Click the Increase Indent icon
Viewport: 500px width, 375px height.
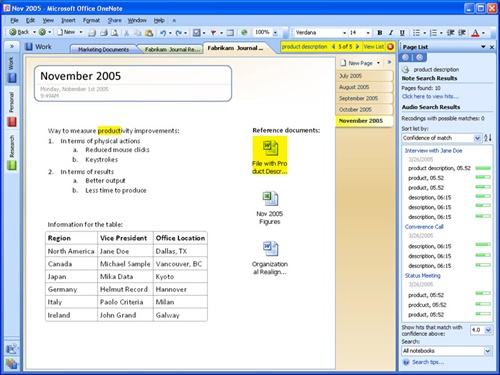click(462, 33)
